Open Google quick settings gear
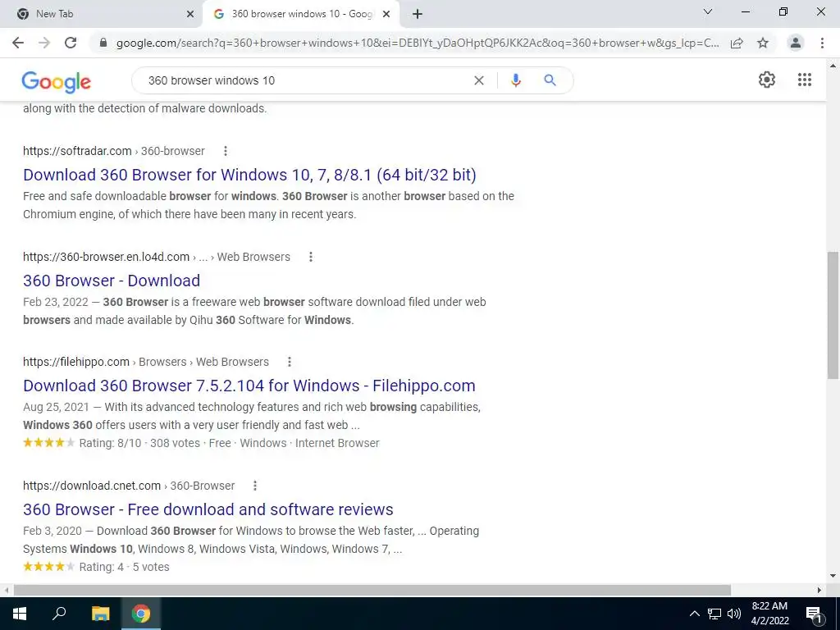The image size is (840, 630). pyautogui.click(x=767, y=80)
